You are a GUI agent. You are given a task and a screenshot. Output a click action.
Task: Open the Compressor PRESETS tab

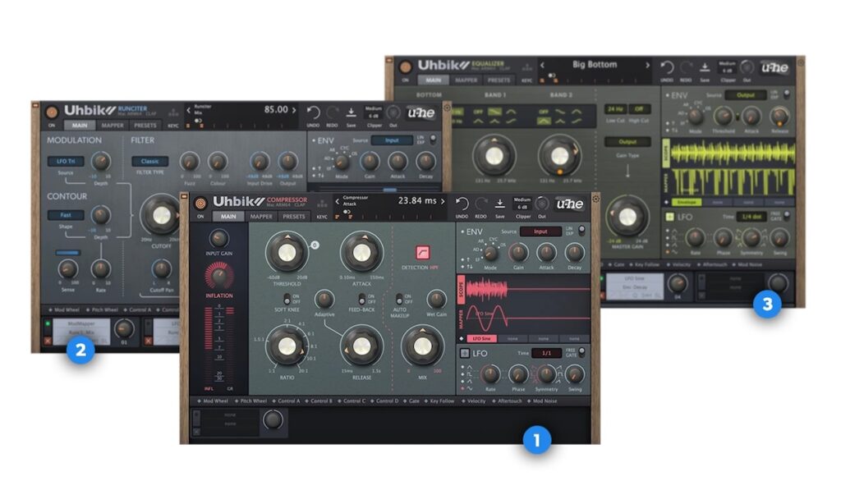point(295,218)
